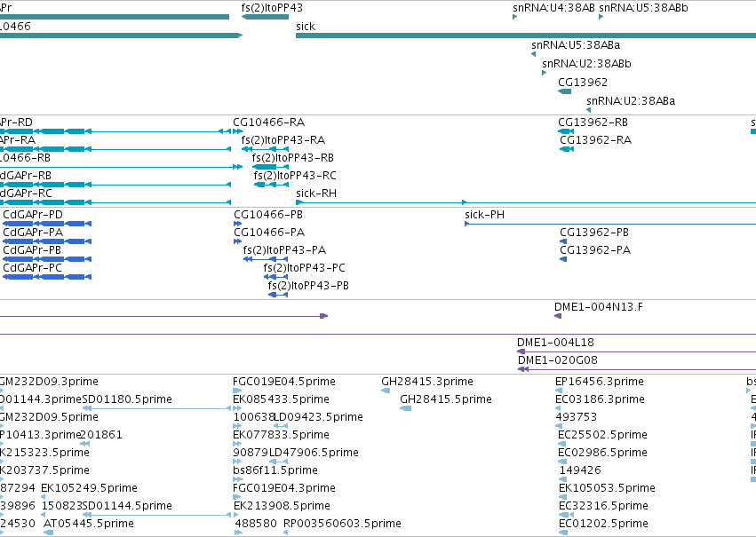
Task: Select protein fs(2)ltoPP43-PA
Action: click(284, 250)
